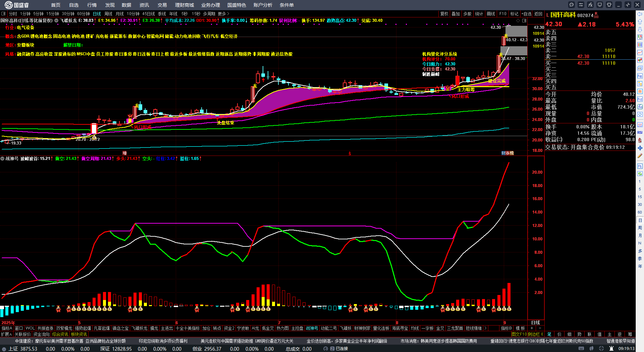Image resolution: width=644 pixels, height=352 pixels.
Task: Select the 月 period in right sidebar
Action: click(640, 236)
